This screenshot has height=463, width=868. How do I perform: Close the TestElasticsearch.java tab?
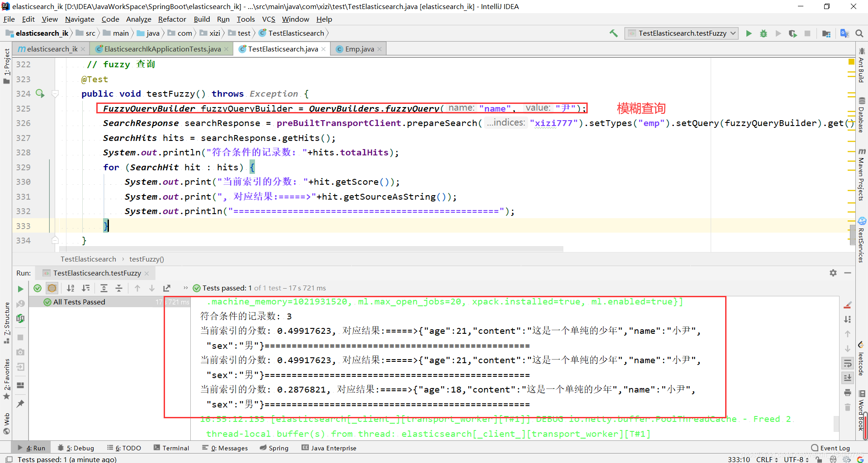pos(324,49)
